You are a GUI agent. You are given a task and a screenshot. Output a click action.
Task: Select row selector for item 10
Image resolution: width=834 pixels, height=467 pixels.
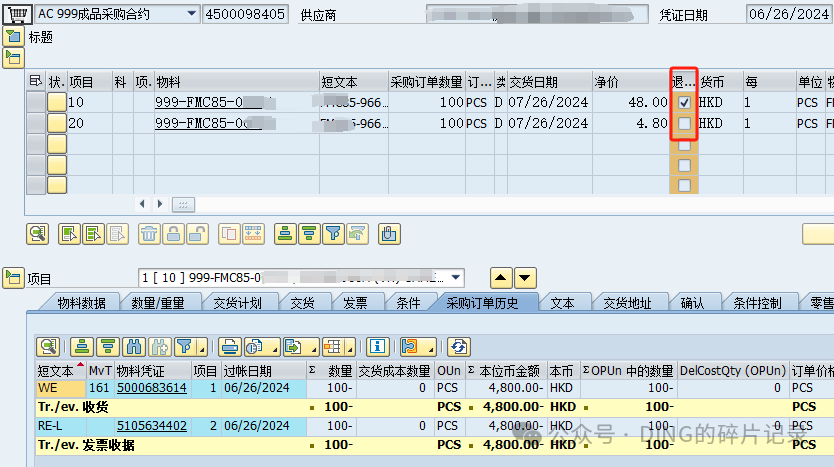click(36, 102)
